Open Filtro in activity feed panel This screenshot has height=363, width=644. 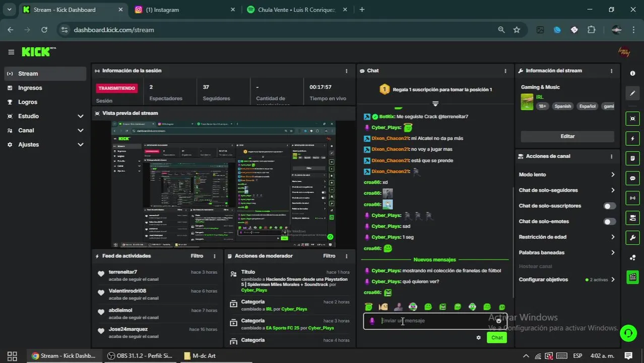click(197, 256)
